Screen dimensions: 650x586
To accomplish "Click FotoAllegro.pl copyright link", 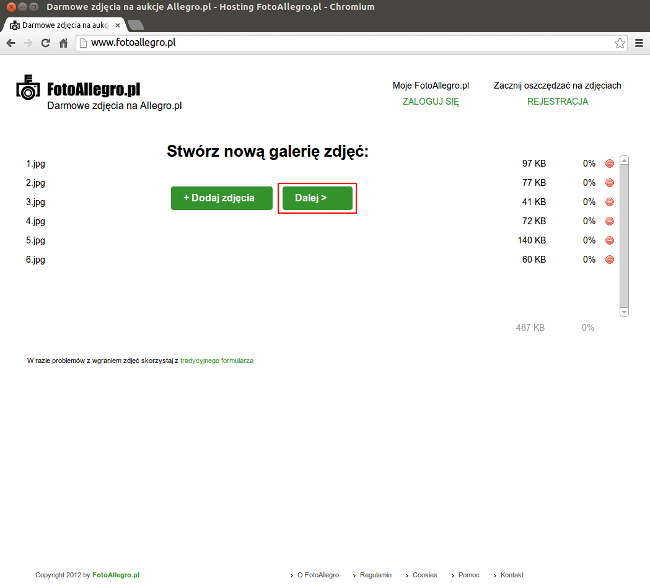I will pos(116,575).
